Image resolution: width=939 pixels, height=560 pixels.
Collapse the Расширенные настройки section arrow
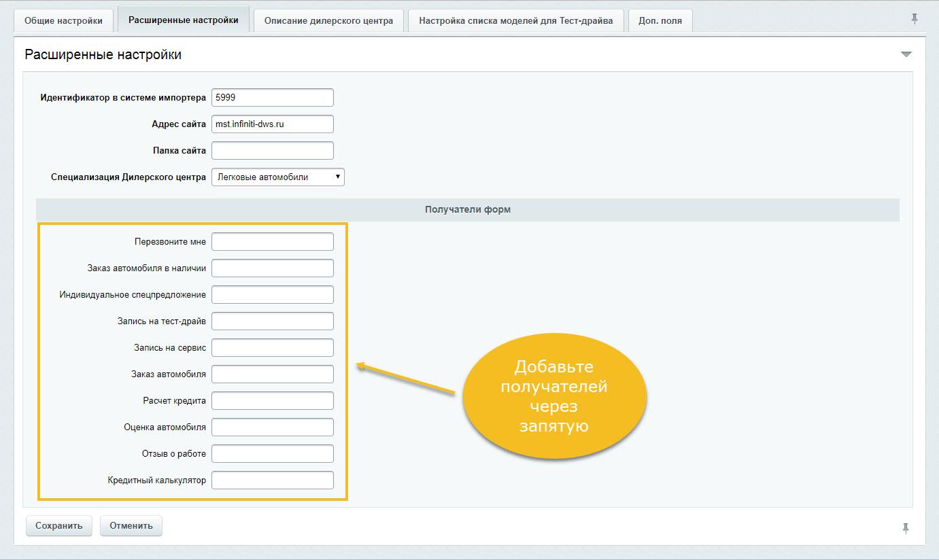(x=906, y=54)
